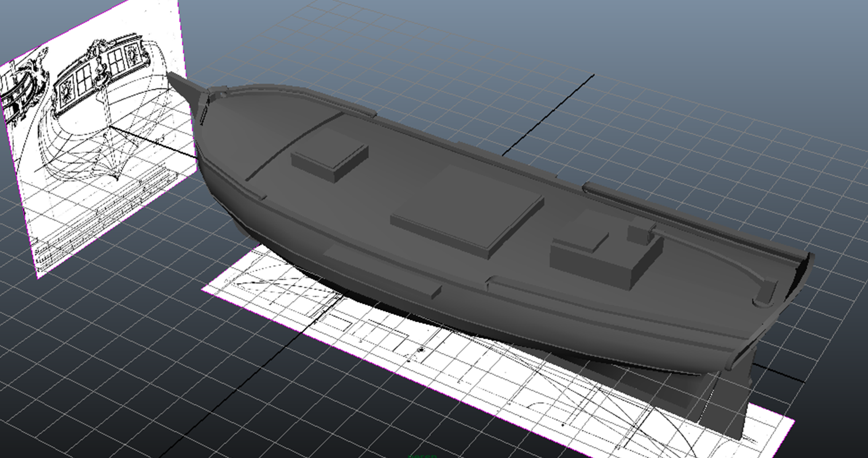Select the large central hatch box on deck
This screenshot has height=458, width=868.
coord(467,212)
